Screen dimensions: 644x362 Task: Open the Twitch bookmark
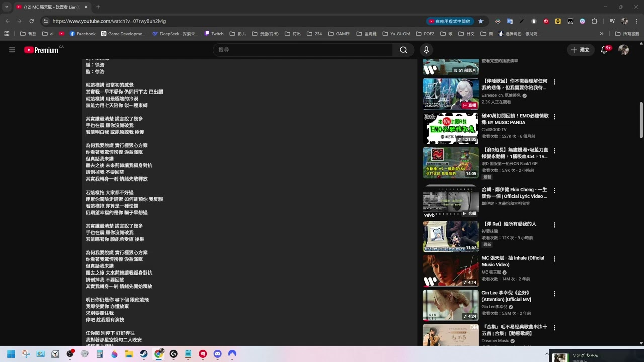(214, 34)
